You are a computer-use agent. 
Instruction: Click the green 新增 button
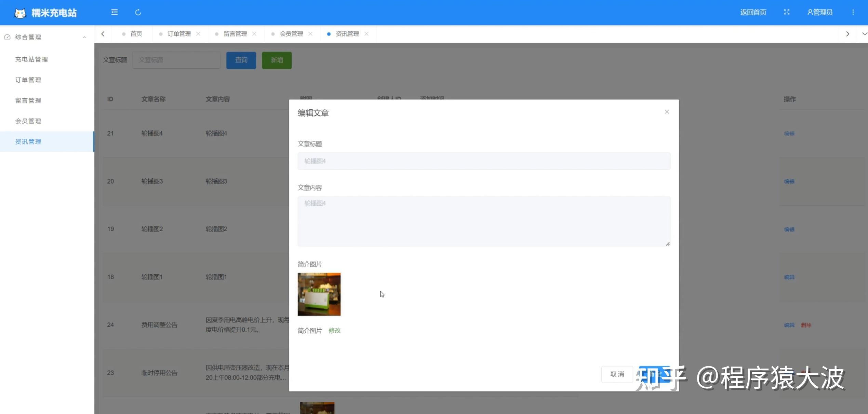[x=277, y=60]
